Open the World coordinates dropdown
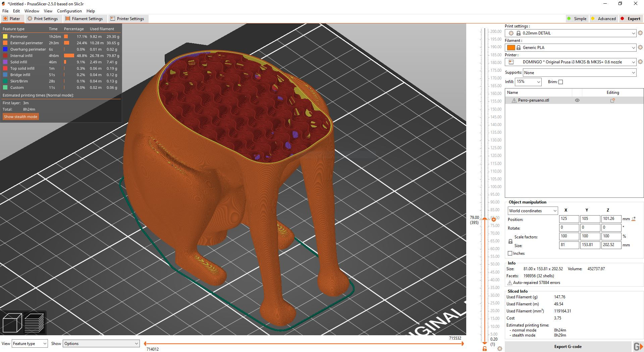644x352 pixels. point(532,211)
